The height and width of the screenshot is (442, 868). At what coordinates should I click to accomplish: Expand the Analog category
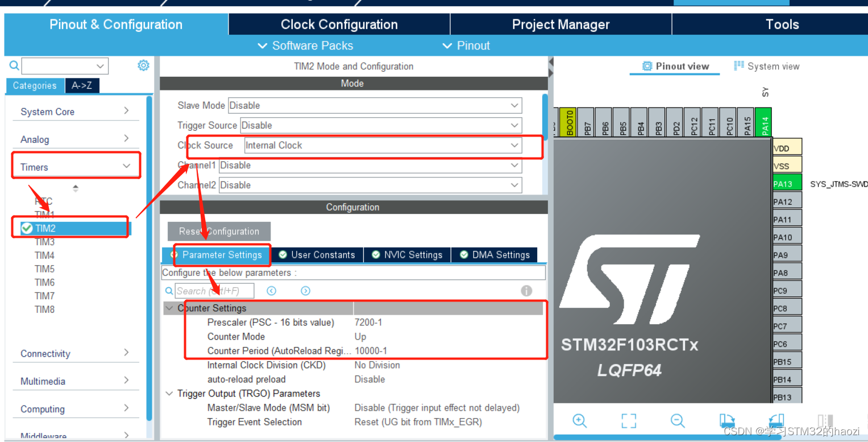(x=76, y=139)
